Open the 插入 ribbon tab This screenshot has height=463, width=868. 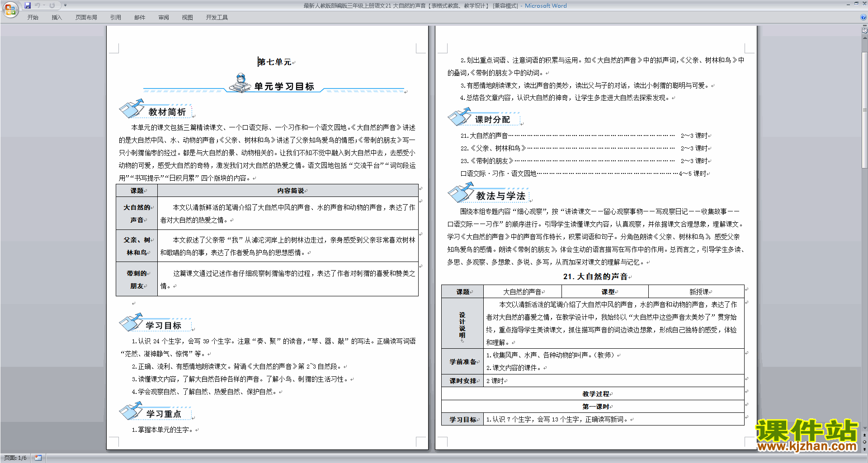[x=57, y=17]
